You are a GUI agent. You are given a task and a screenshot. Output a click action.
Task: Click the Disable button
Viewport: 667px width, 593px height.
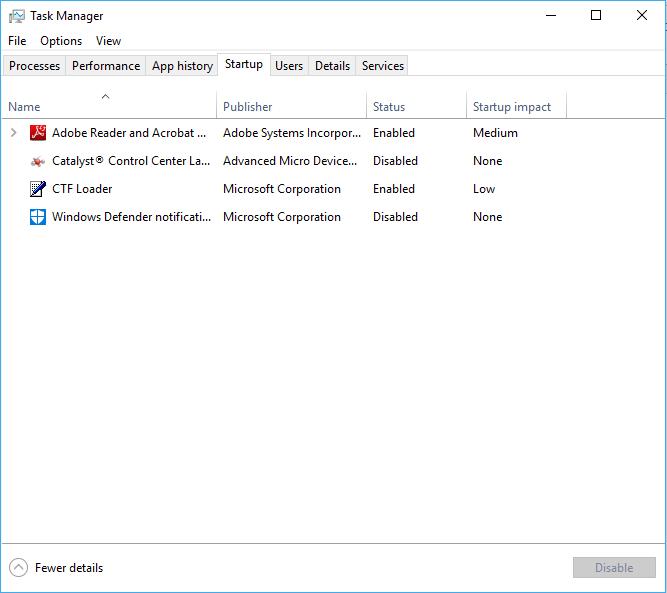pos(614,567)
